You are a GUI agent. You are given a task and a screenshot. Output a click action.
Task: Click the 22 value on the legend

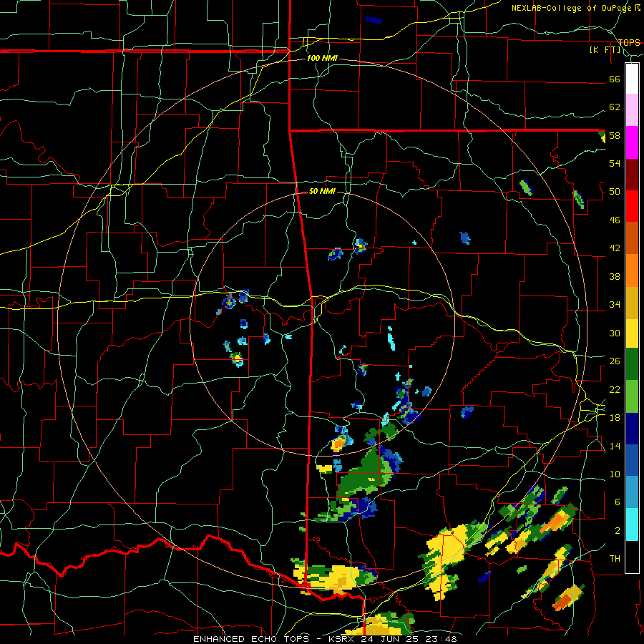pos(615,389)
